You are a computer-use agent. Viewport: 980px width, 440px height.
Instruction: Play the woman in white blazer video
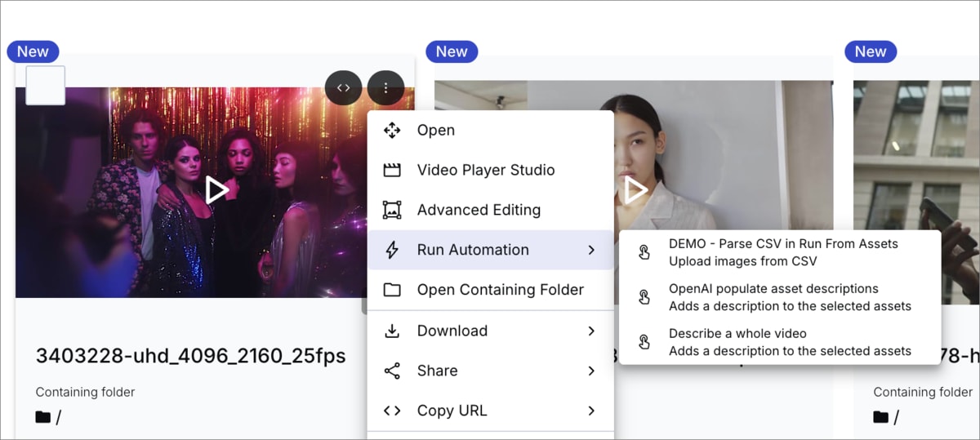[635, 190]
